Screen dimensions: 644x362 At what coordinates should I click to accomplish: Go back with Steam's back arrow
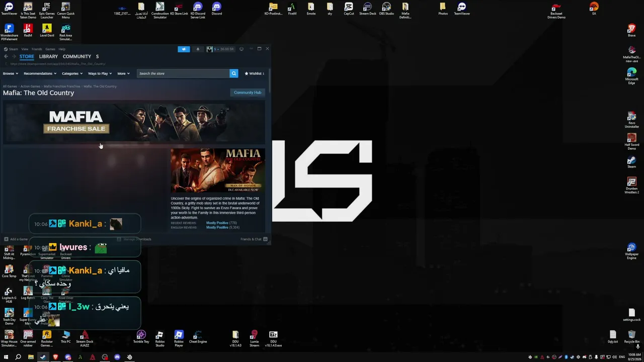coord(6,56)
